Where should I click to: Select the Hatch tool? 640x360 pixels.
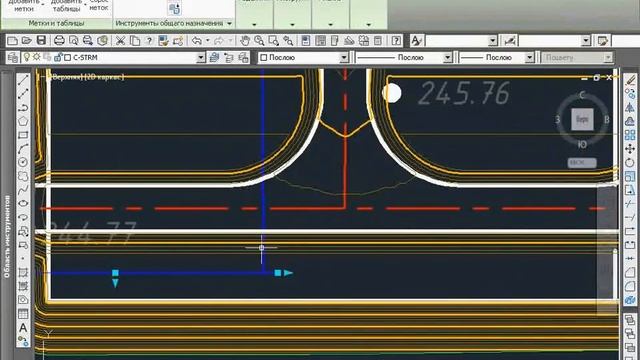point(23,272)
